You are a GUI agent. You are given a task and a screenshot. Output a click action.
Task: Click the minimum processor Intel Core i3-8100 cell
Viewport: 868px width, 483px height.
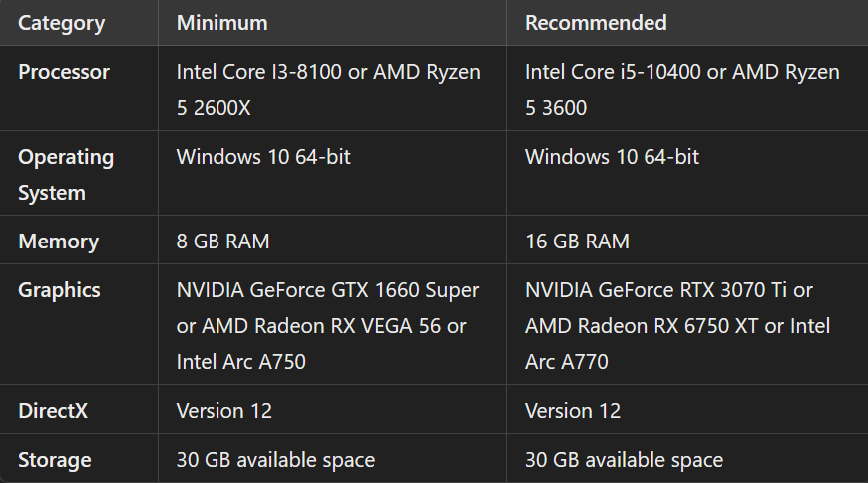pos(328,89)
